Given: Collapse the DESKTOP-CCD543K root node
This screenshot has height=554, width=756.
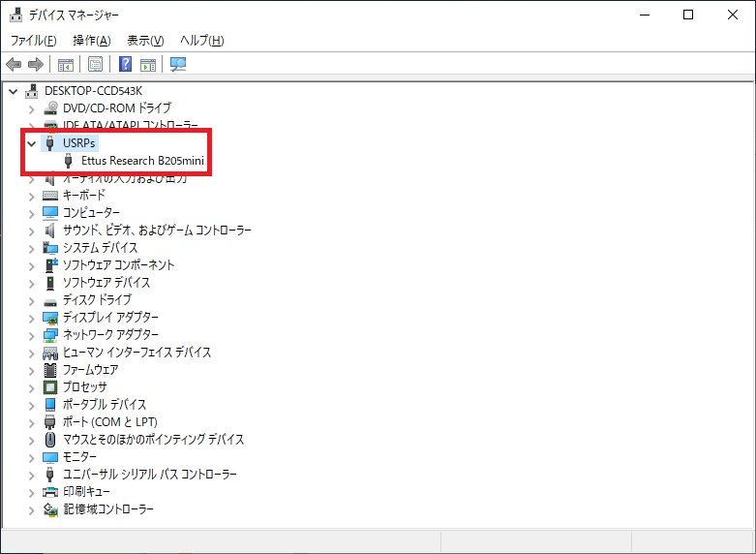Looking at the screenshot, I should [14, 91].
